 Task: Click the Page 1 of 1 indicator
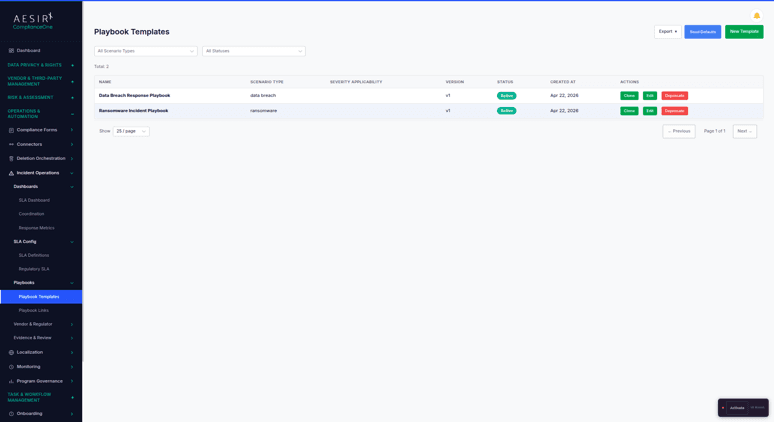pos(714,131)
